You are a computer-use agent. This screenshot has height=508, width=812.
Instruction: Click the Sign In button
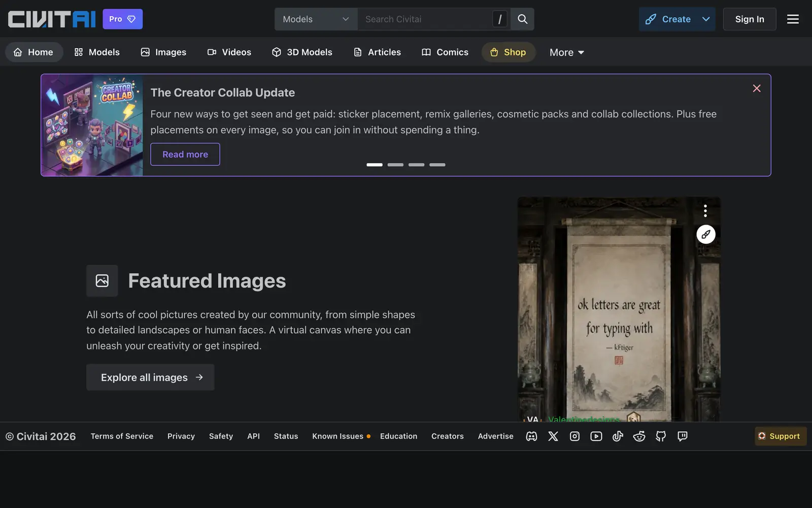(750, 19)
